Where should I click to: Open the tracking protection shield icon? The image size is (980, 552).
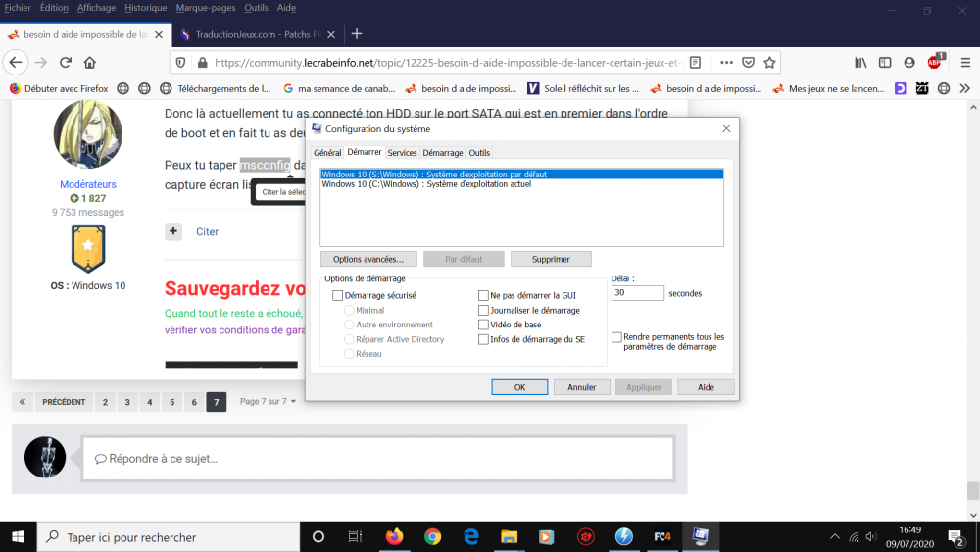tap(180, 63)
